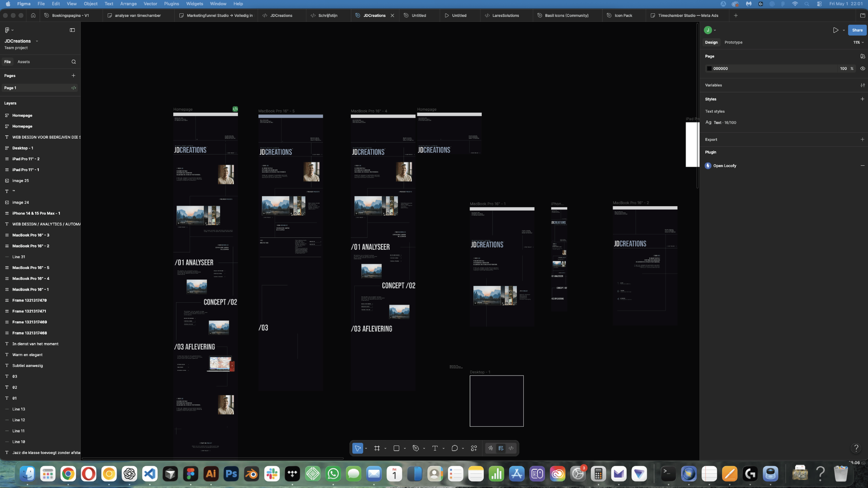This screenshot has height=488, width=868.
Task: Select MacBook Pro 16" - 5 frame label on canvas
Action: pyautogui.click(x=276, y=111)
